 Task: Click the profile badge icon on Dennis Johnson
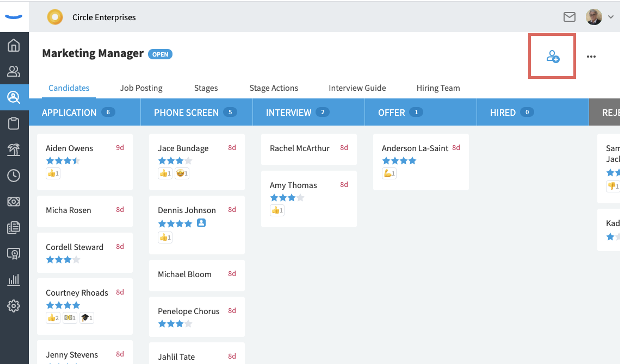coord(201,223)
